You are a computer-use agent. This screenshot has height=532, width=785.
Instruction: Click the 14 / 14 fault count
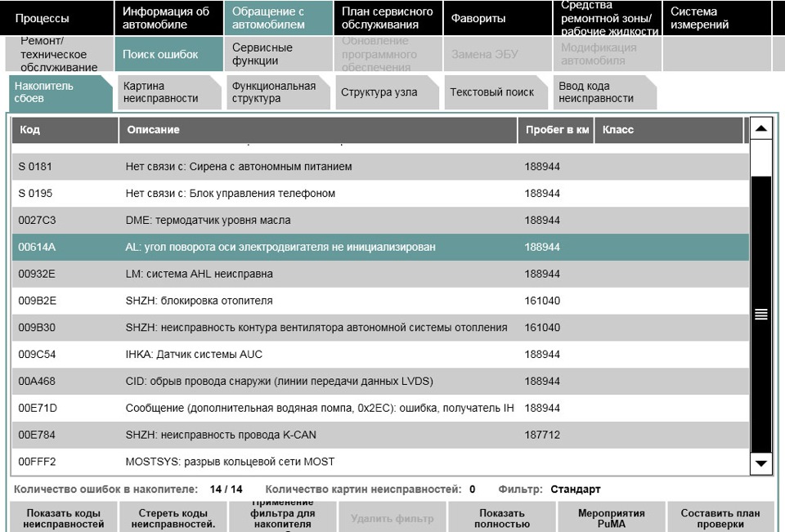point(227,490)
